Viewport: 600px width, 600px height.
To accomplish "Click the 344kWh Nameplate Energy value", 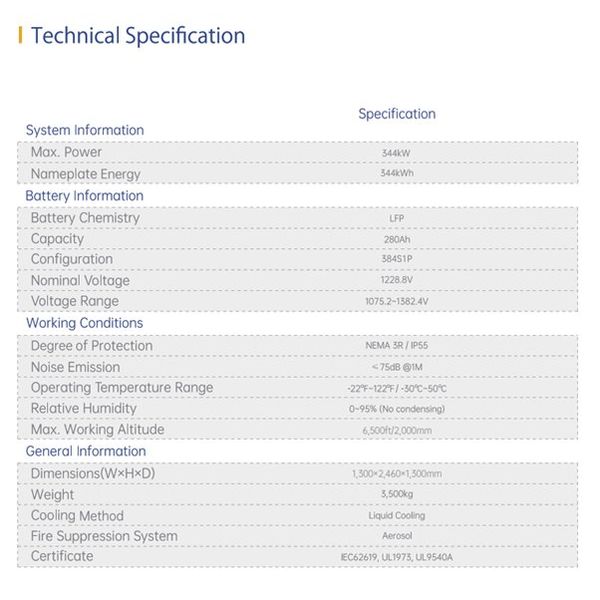I will click(397, 173).
